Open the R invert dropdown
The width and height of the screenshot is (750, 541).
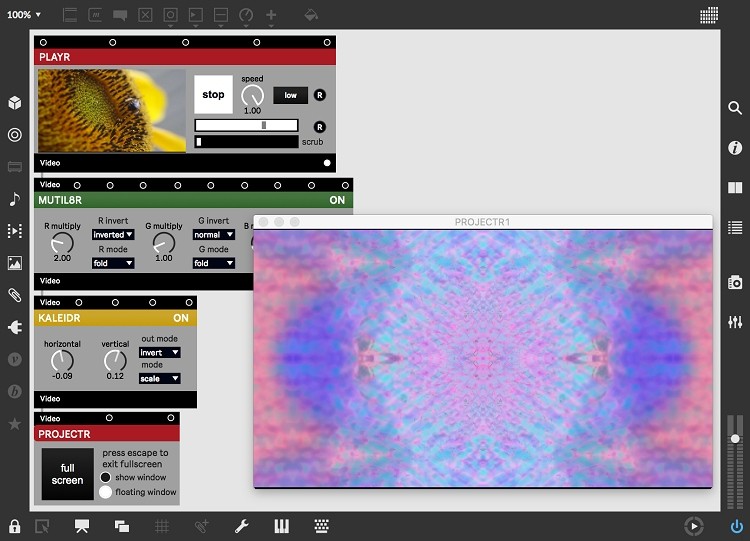click(x=113, y=235)
